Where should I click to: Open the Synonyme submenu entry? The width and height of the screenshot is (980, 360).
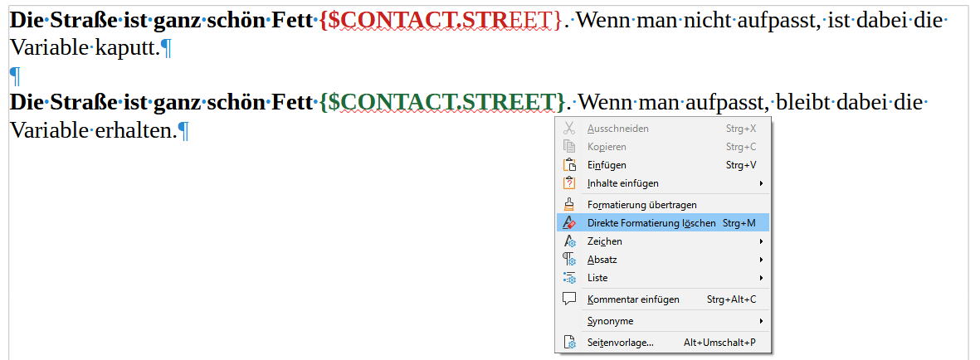pos(610,321)
